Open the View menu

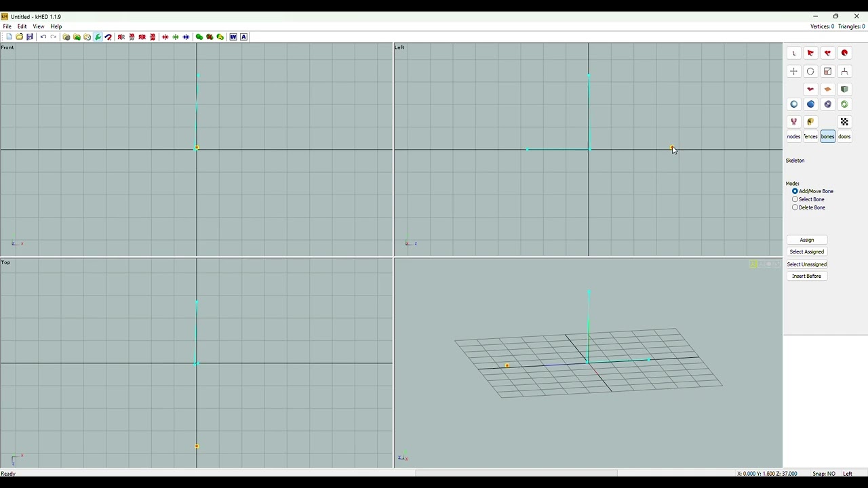click(39, 26)
